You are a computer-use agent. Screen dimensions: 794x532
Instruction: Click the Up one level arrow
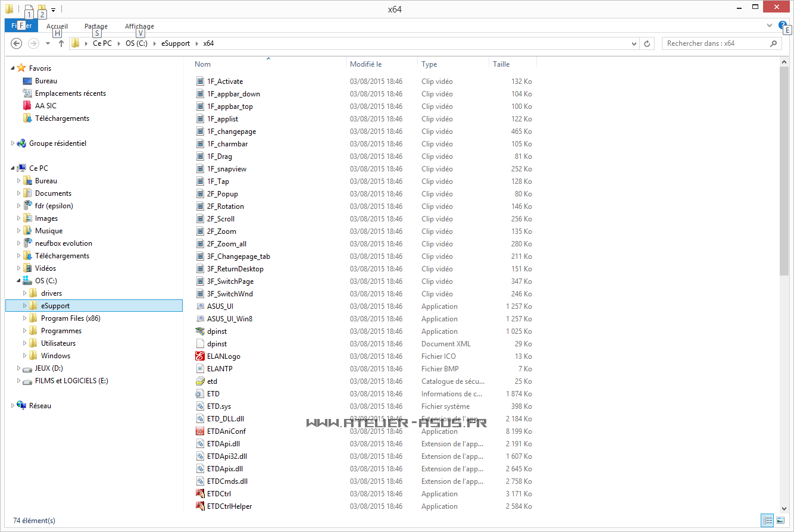pyautogui.click(x=61, y=43)
